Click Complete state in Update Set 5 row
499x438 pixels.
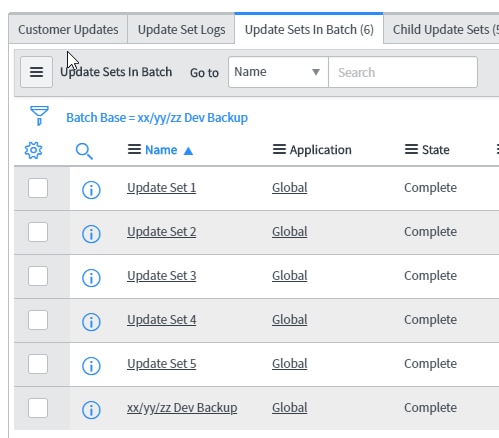point(430,364)
